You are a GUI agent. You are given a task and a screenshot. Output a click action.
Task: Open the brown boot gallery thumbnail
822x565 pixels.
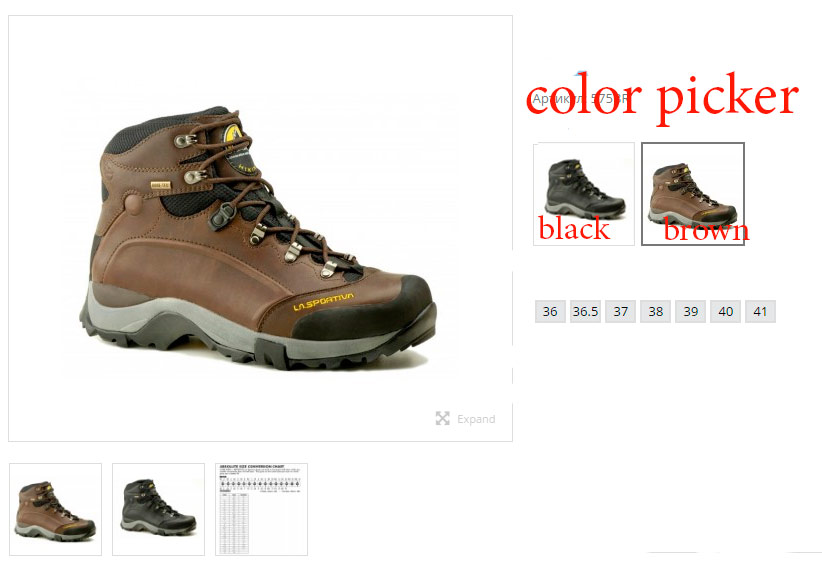coord(56,509)
